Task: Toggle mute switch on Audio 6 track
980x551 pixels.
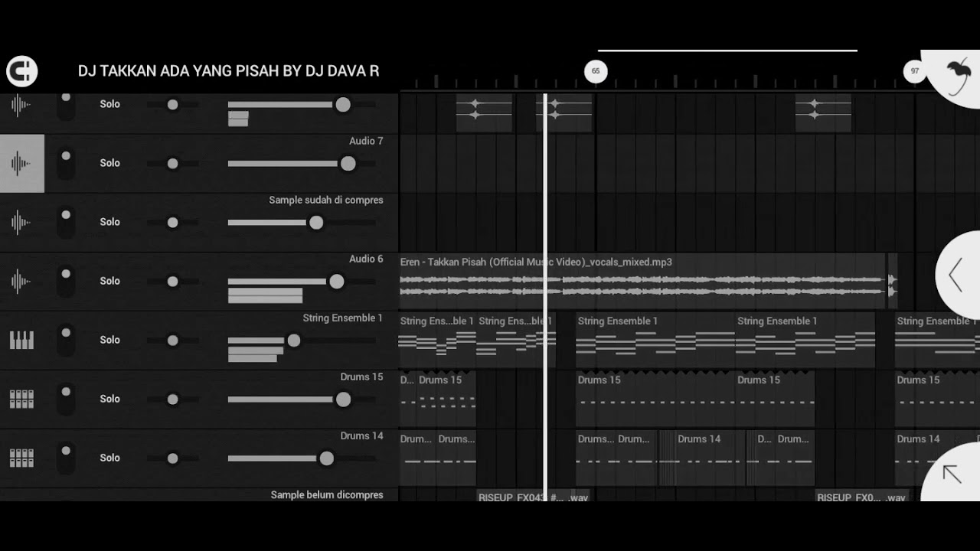Action: coord(66,281)
